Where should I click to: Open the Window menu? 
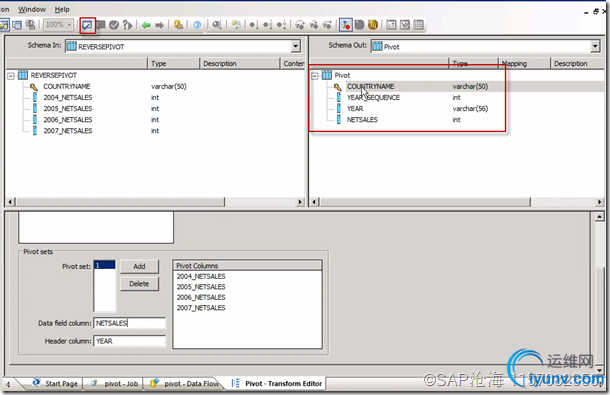coord(32,9)
